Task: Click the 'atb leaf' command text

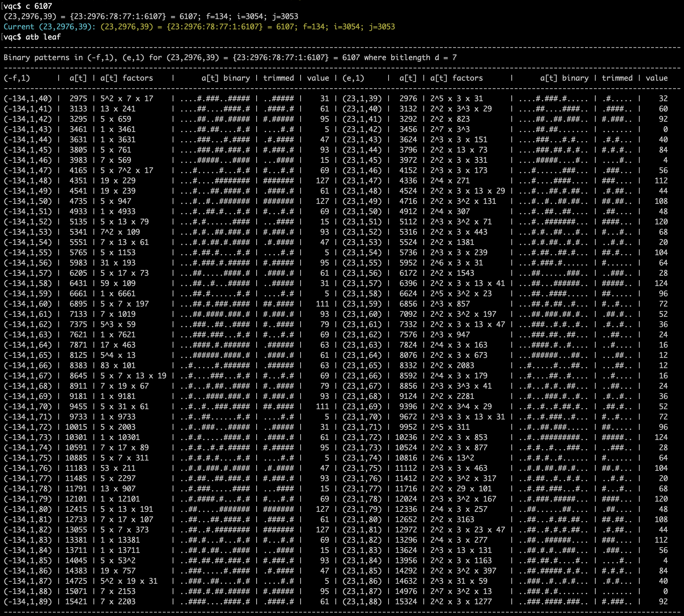Action: coord(43,37)
